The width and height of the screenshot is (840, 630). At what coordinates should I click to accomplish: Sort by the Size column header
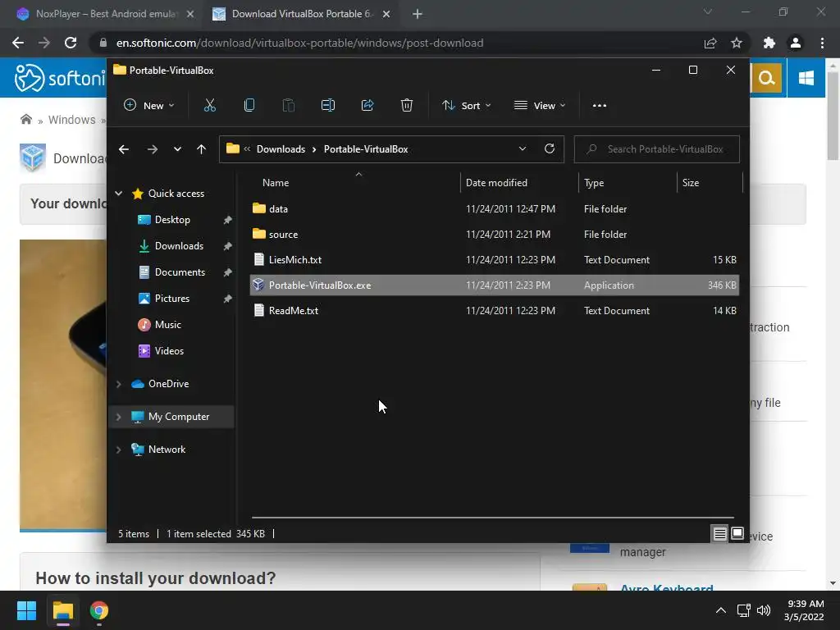(691, 183)
